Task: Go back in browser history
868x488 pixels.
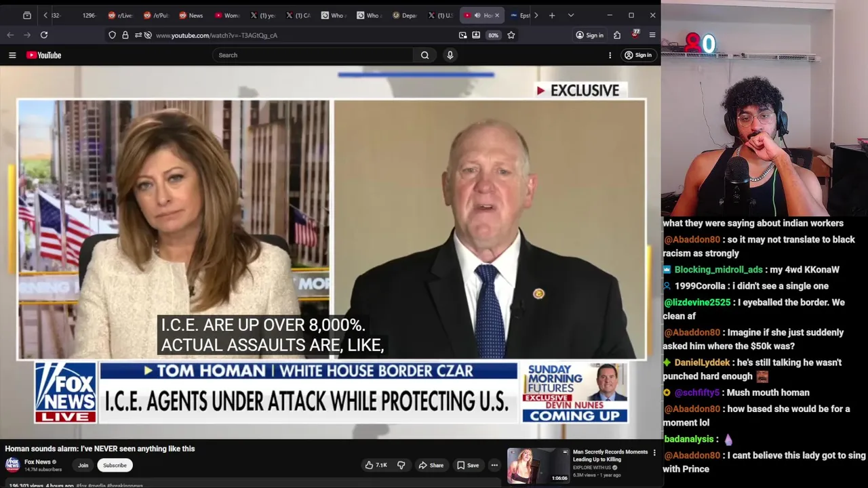Action: [x=10, y=35]
